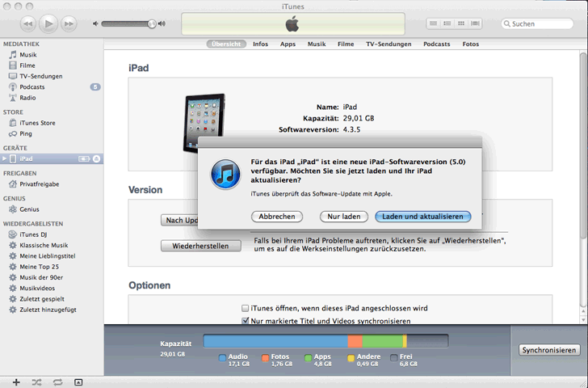Toggle repeat playback
Screen dimensions: 588x388
point(57,382)
